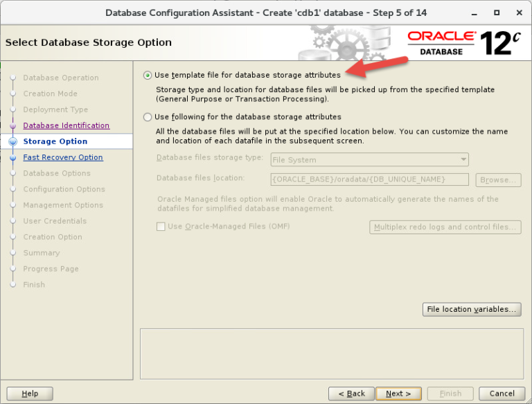This screenshot has height=404, width=532.
Task: Click the 'Select Database Storage Option' heading
Action: pyautogui.click(x=89, y=42)
